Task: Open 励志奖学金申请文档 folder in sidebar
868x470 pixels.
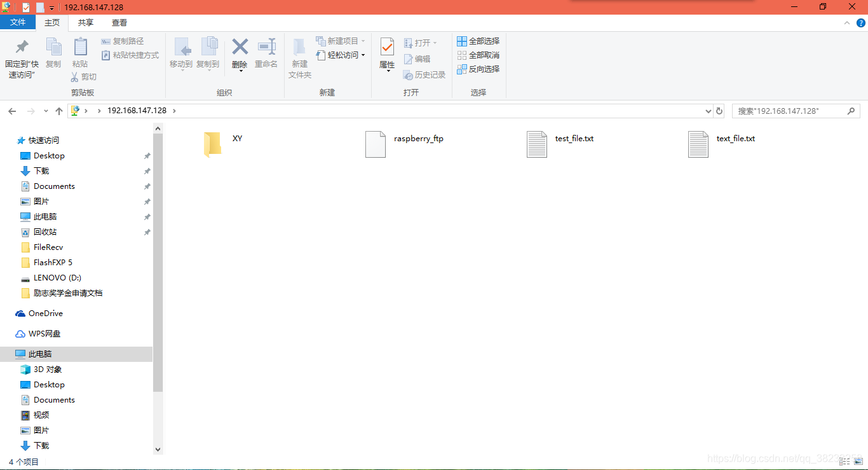Action: coord(68,293)
